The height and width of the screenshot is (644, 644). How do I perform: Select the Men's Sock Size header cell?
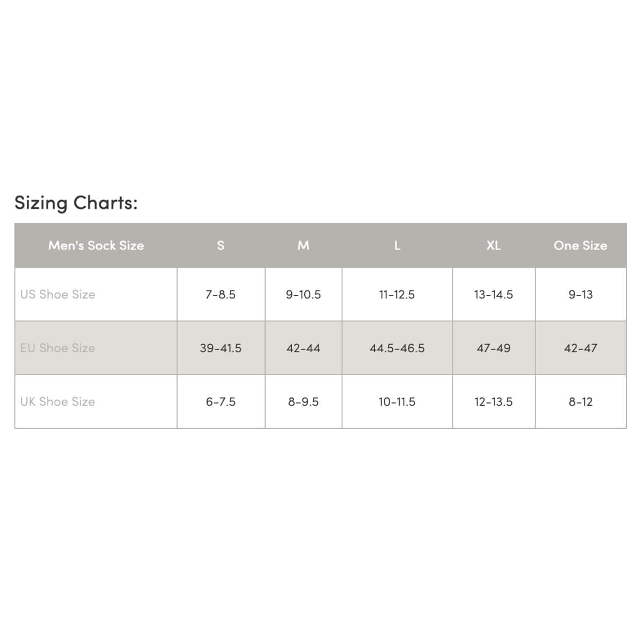(x=96, y=245)
